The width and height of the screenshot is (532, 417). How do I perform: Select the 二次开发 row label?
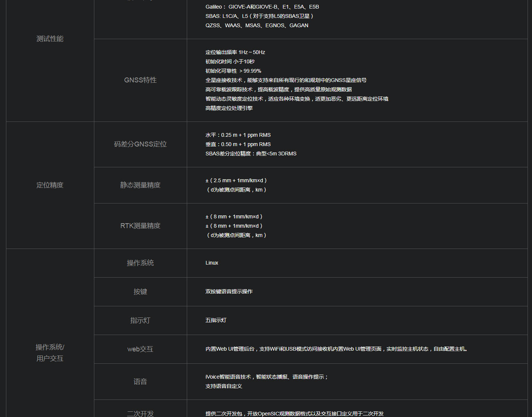(140, 413)
